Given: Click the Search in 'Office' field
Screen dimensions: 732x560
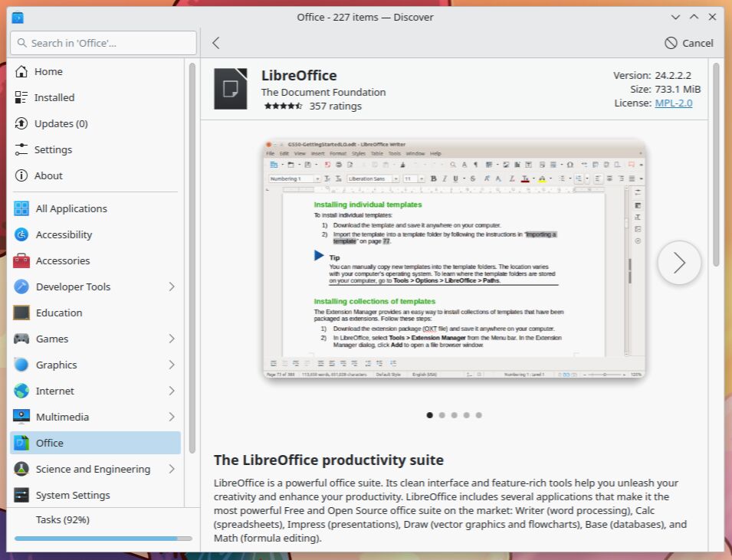Looking at the screenshot, I should [103, 43].
